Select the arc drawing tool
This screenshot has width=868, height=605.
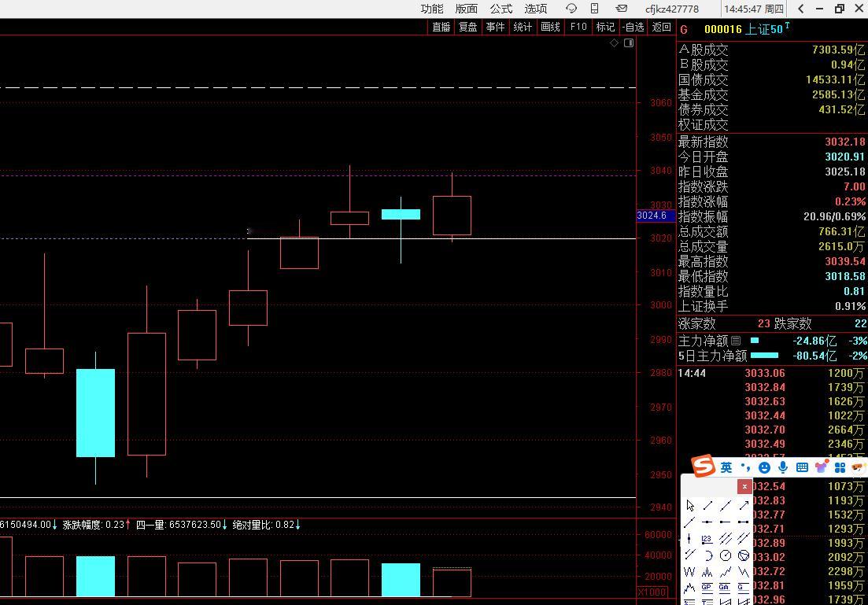pyautogui.click(x=707, y=555)
